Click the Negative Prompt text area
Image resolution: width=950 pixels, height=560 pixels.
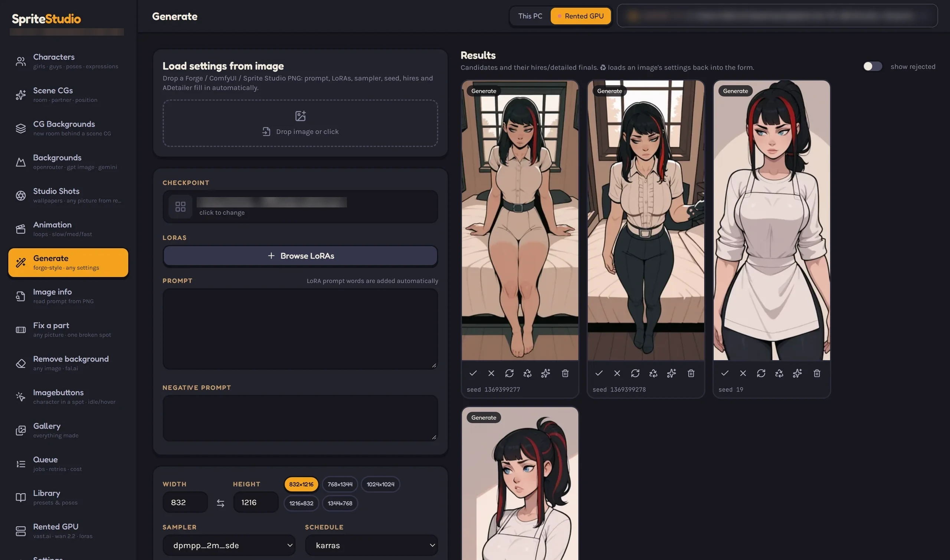(x=300, y=418)
